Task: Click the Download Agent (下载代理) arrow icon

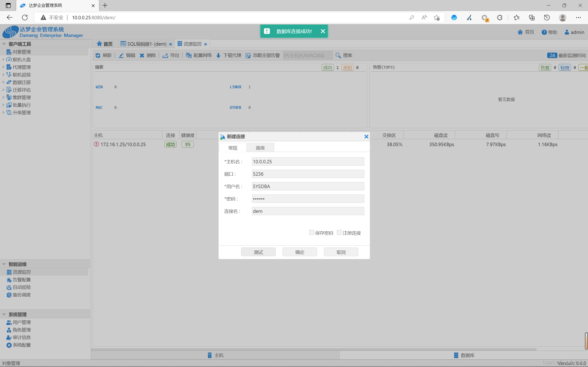Action: (x=218, y=55)
